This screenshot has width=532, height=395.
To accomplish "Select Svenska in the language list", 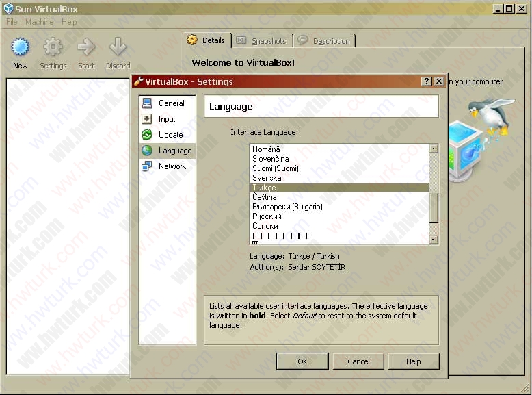I will pyautogui.click(x=340, y=177).
